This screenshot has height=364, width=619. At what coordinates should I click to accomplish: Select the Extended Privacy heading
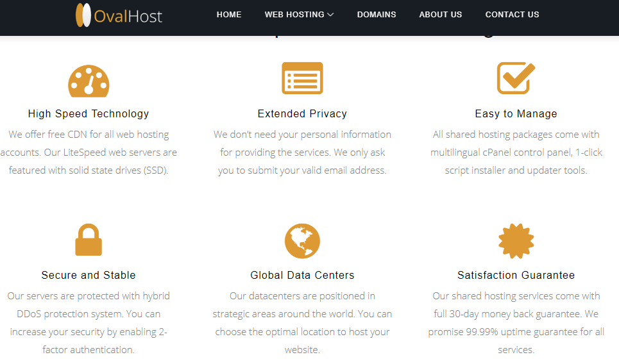tap(302, 113)
